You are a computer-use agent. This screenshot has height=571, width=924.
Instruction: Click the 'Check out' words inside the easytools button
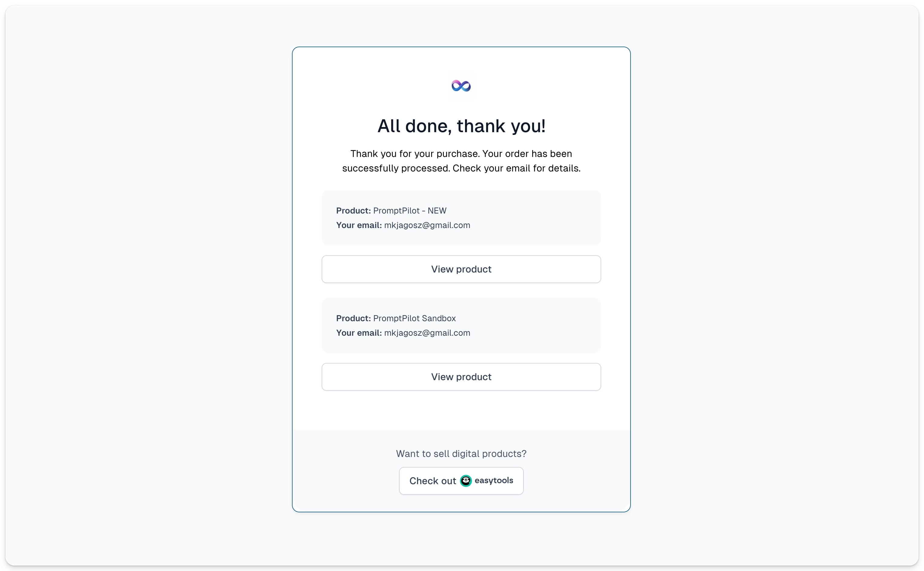(x=433, y=481)
